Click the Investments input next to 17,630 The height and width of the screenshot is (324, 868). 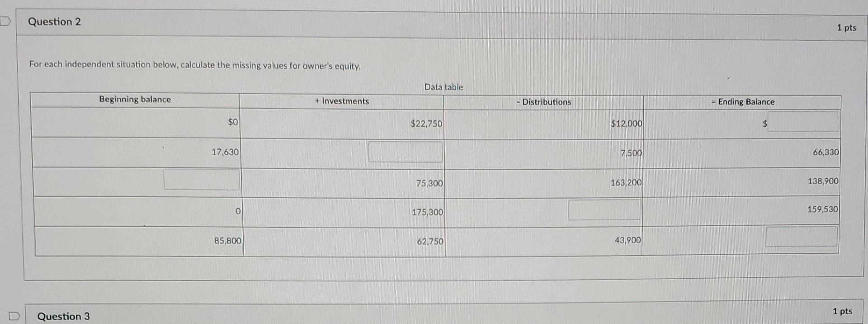tap(405, 152)
